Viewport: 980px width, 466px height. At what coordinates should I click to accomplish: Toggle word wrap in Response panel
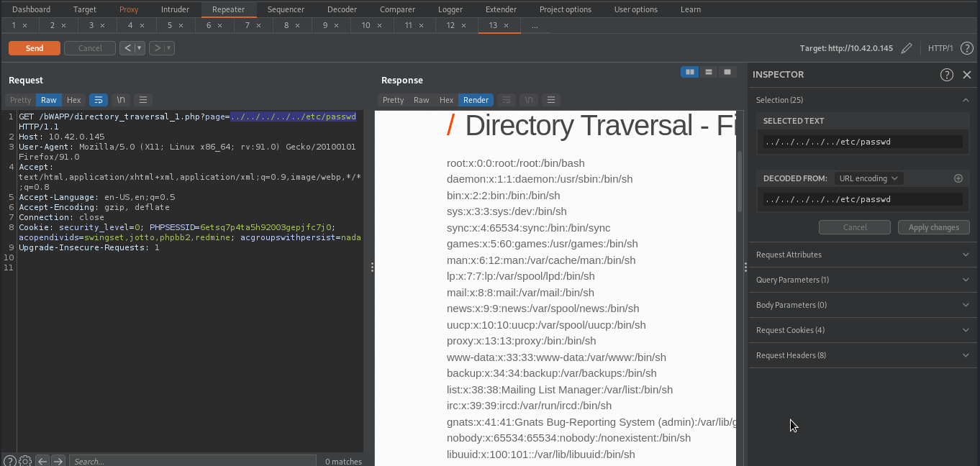pyautogui.click(x=507, y=100)
